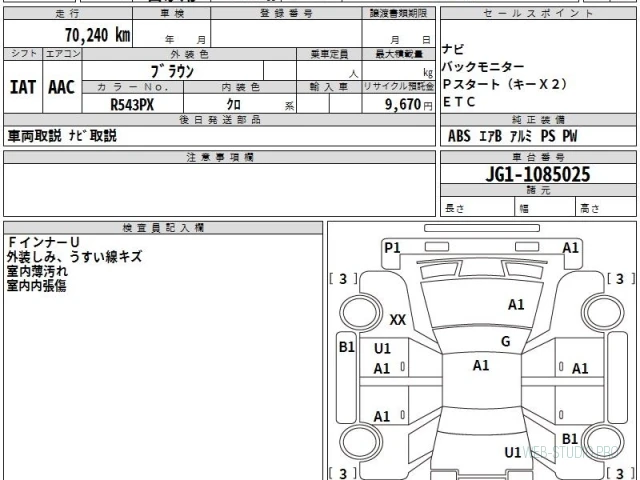
Task: Click the 走行 header cell
Action: point(68,13)
